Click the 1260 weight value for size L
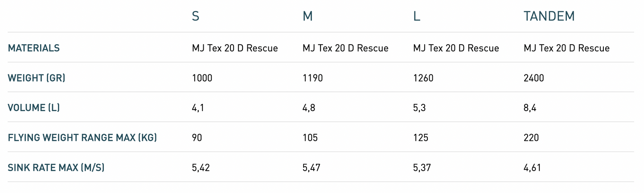The height and width of the screenshot is (193, 644). tap(423, 78)
